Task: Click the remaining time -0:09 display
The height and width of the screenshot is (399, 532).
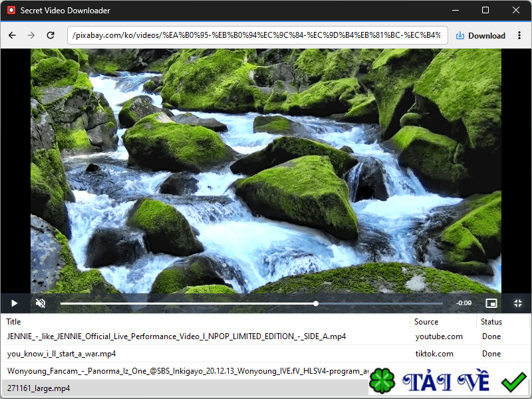Action: 464,303
